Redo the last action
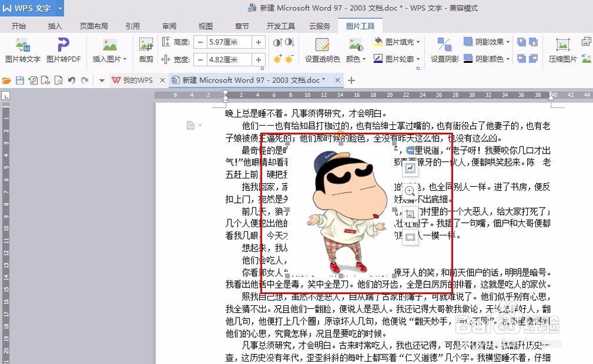The width and height of the screenshot is (593, 364). coord(85,80)
